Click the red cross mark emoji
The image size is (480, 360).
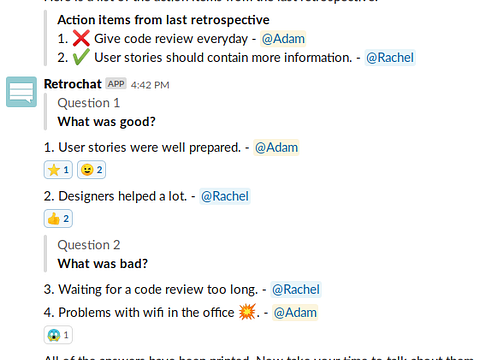[81, 38]
